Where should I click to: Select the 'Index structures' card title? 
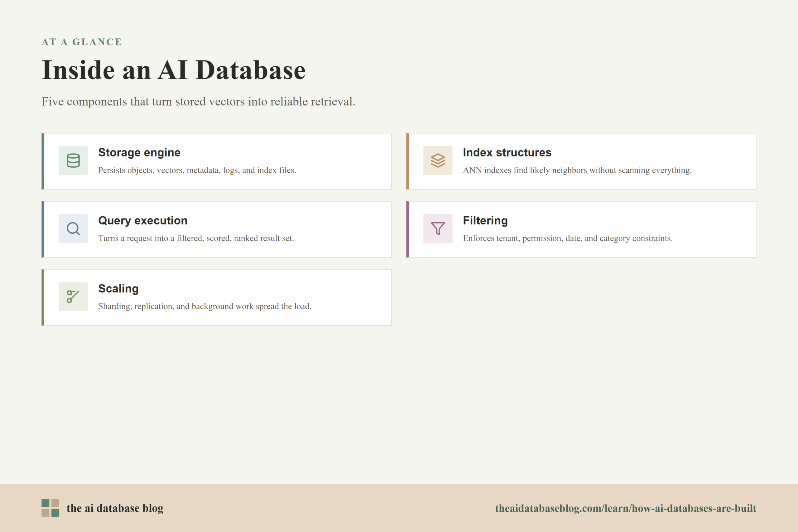[x=507, y=153]
